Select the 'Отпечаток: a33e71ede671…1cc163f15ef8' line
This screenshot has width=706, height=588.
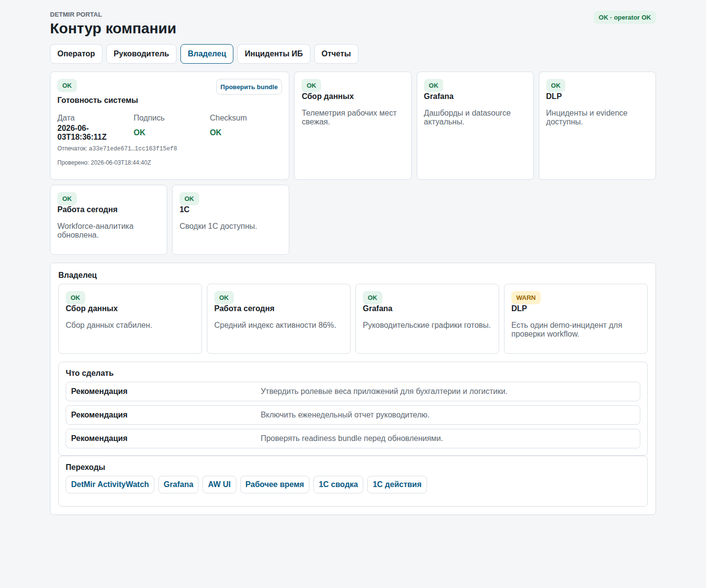(117, 148)
